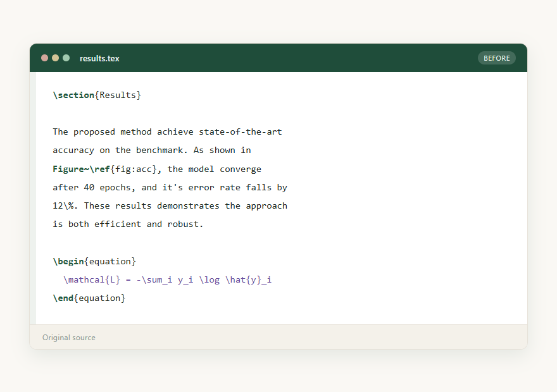Click the line 'after 40 epochs, and it's error'
The height and width of the screenshot is (392, 557).
click(x=170, y=187)
